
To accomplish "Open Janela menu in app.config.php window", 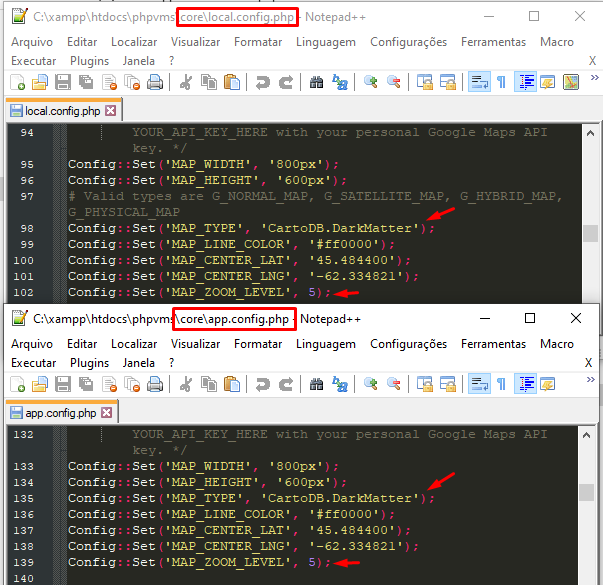I will 138,363.
